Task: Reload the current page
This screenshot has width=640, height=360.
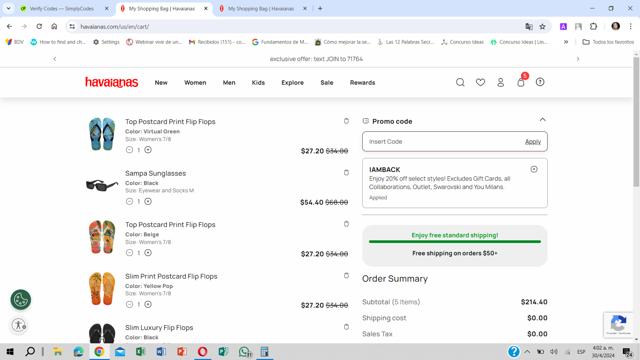Action: pyautogui.click(x=39, y=26)
